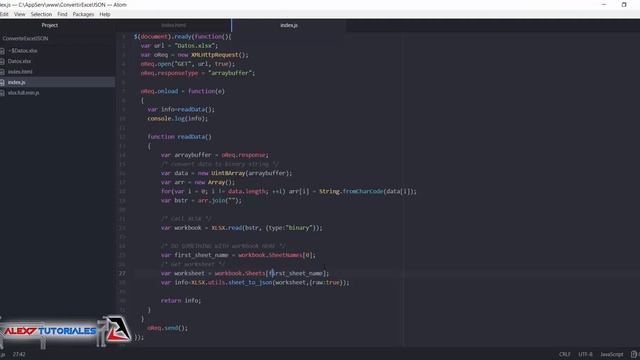Click the sheet_to_json code line
Screen dimensions: 640x360
pyautogui.click(x=255, y=282)
